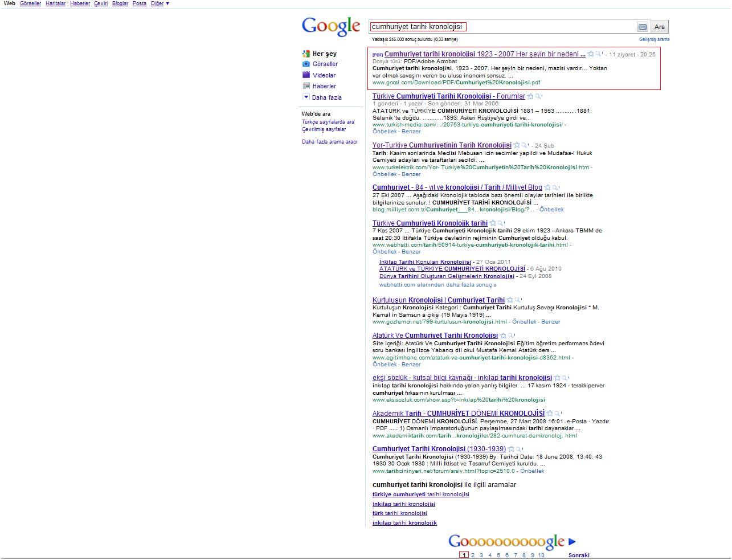Image resolution: width=732 pixels, height=560 pixels.
Task: Click magnifier preview beside Atatürk Ve Cumhuriyet result
Action: (x=511, y=336)
